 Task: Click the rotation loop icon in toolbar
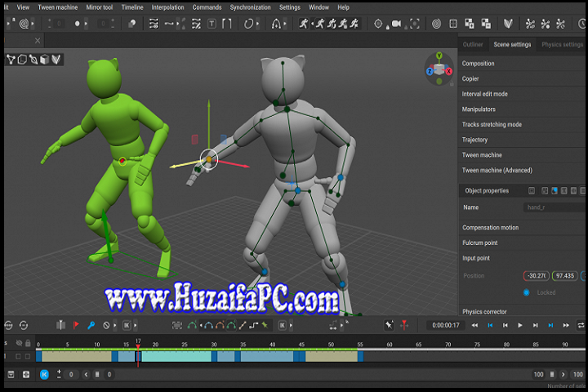click(x=248, y=24)
